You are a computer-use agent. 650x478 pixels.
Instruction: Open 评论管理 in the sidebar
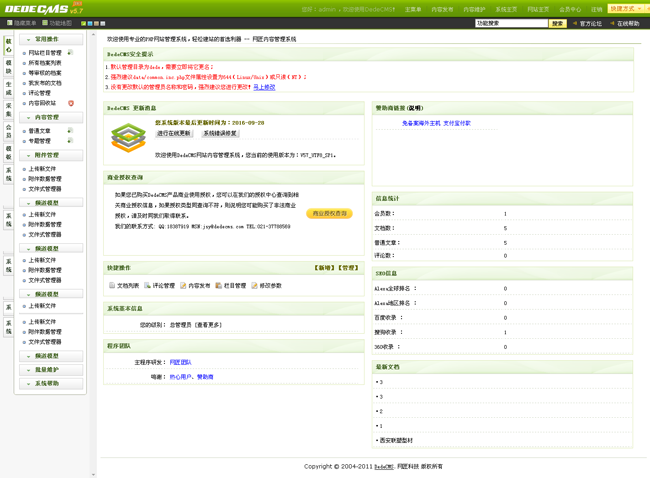click(x=39, y=93)
